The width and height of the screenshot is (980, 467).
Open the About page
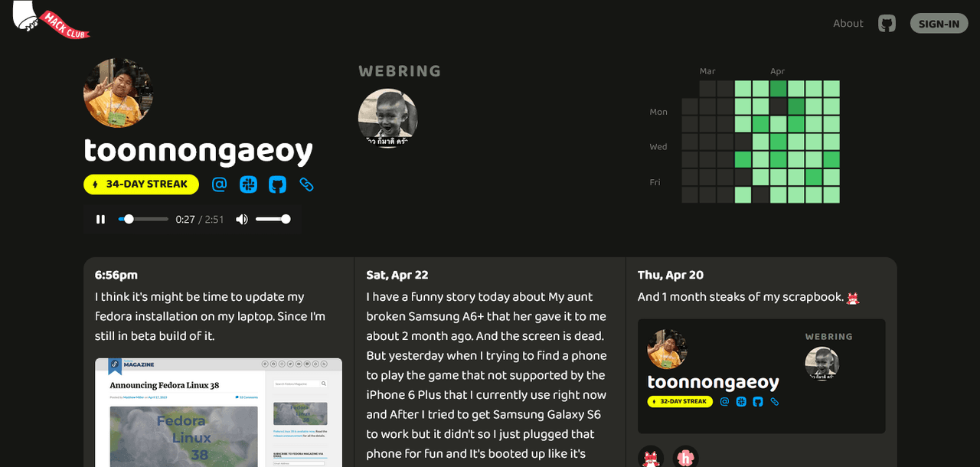848,23
